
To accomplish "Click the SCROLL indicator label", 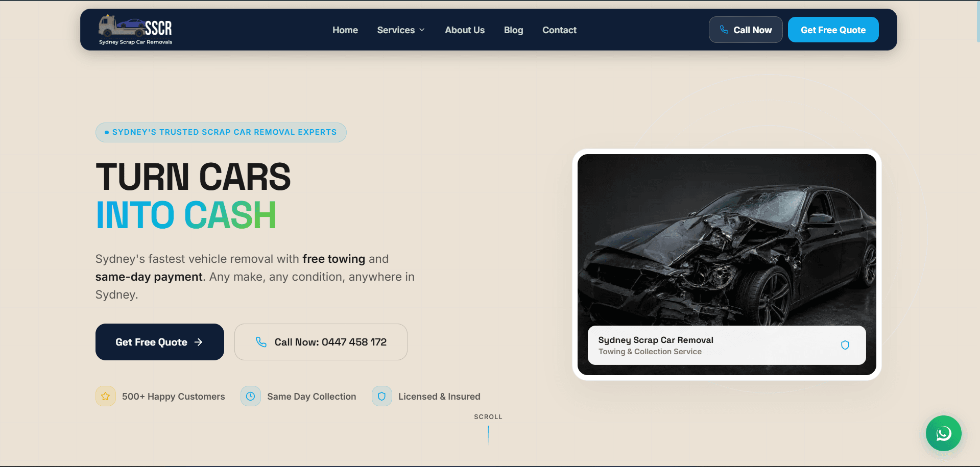I will point(488,417).
